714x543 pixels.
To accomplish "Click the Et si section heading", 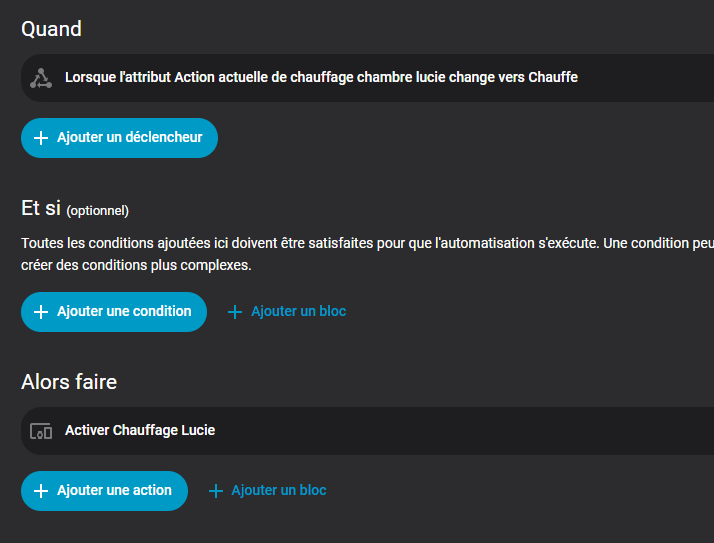I will tap(41, 208).
